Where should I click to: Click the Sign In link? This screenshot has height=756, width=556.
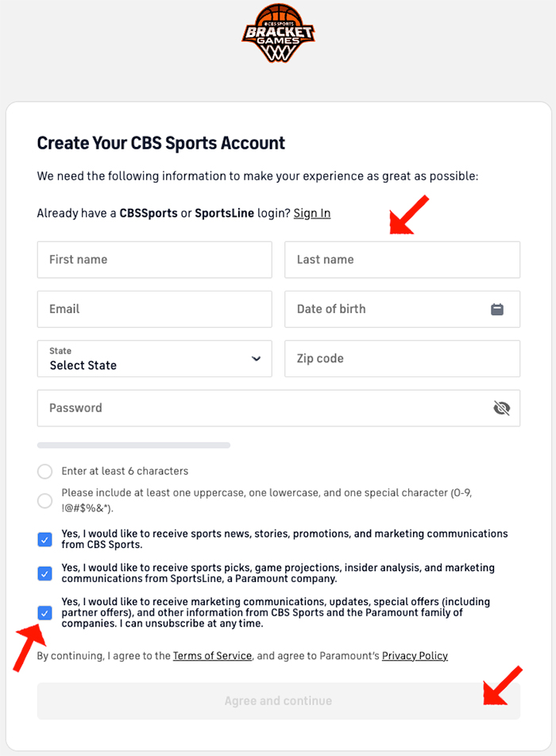coord(312,214)
